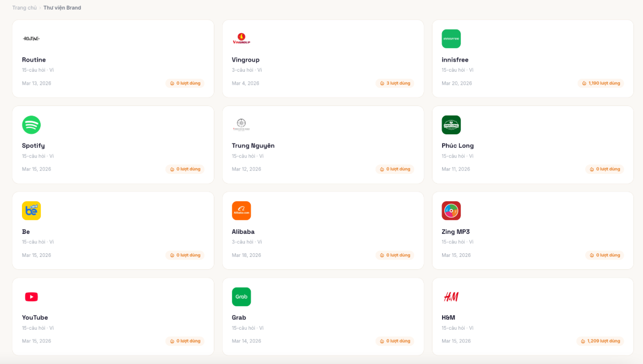Select the innisfree green logo
643x364 pixels.
(x=451, y=39)
